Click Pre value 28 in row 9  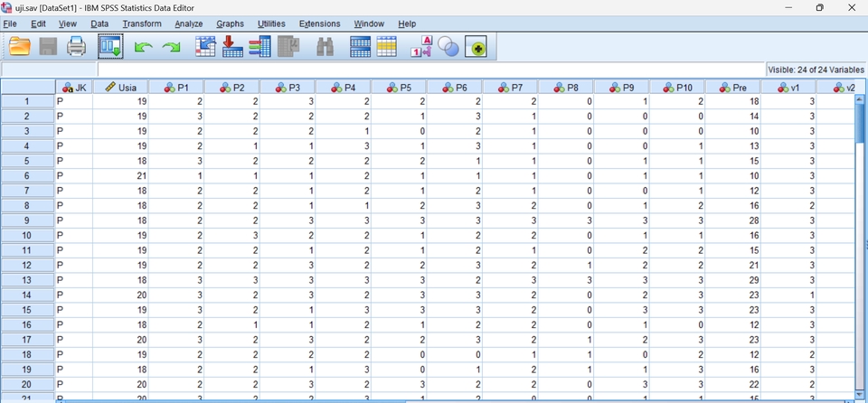[733, 220]
